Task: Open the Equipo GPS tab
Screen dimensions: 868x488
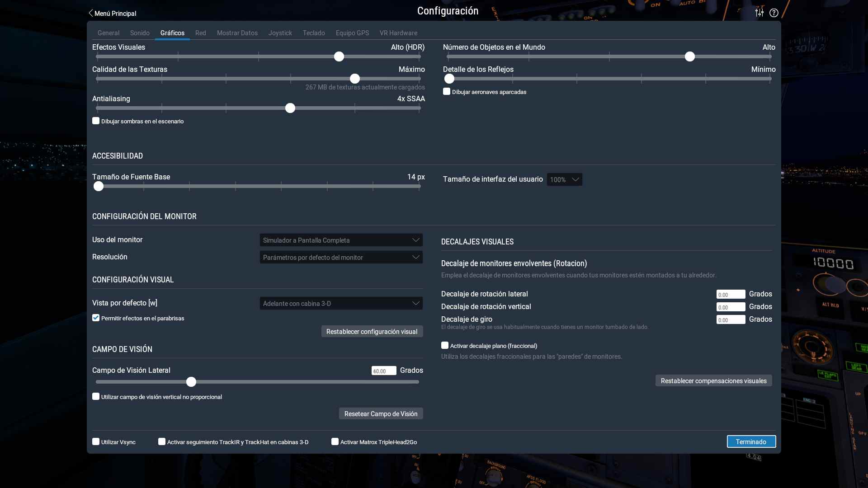Action: click(352, 33)
